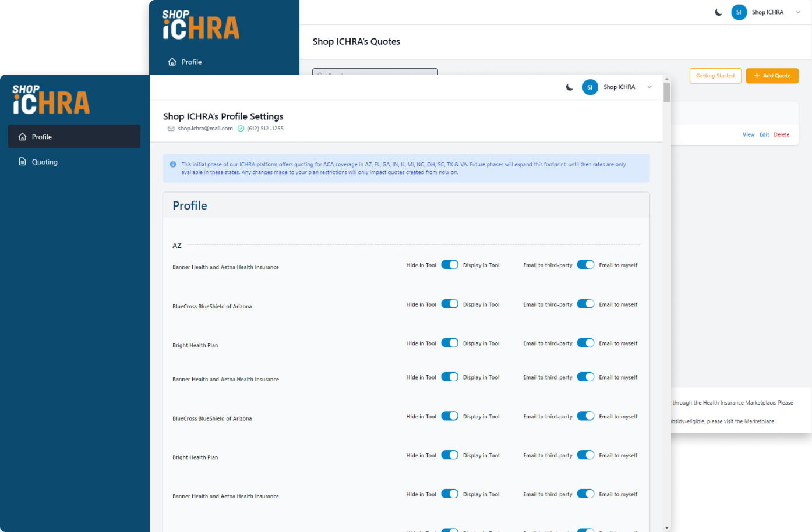Click scrollbar up arrow of Profile Settings window
The height and width of the screenshot is (532, 812).
(x=667, y=79)
